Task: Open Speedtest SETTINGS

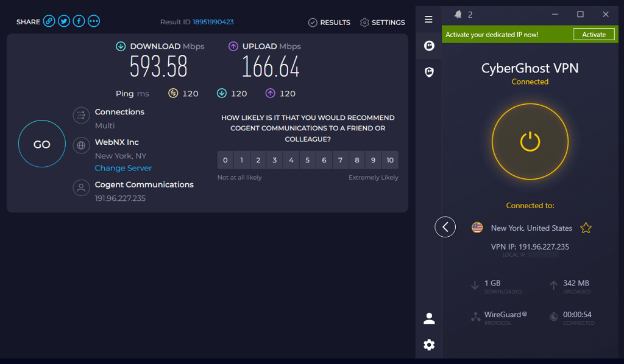Action: [383, 23]
